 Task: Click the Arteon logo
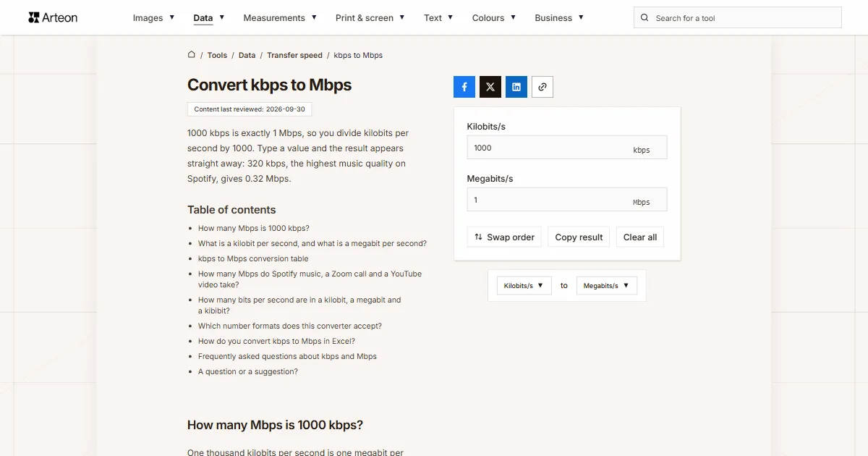click(x=53, y=17)
